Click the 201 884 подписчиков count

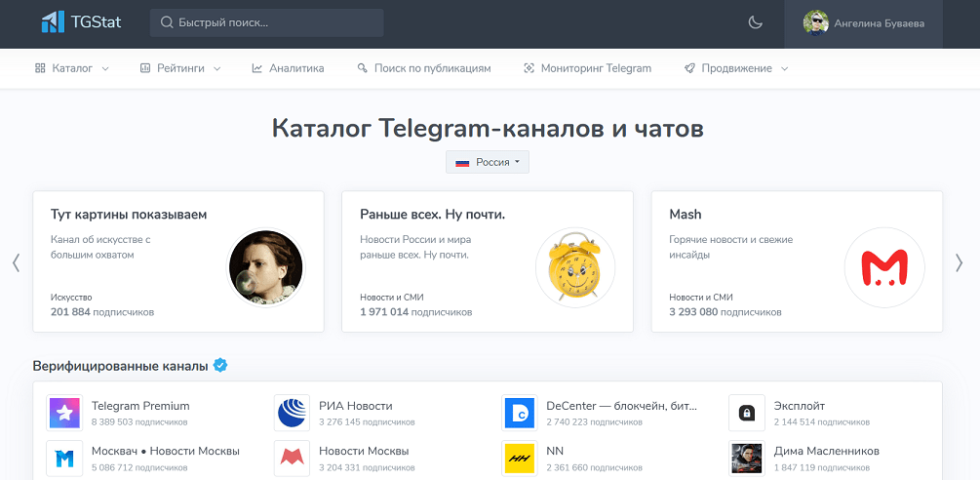click(101, 312)
